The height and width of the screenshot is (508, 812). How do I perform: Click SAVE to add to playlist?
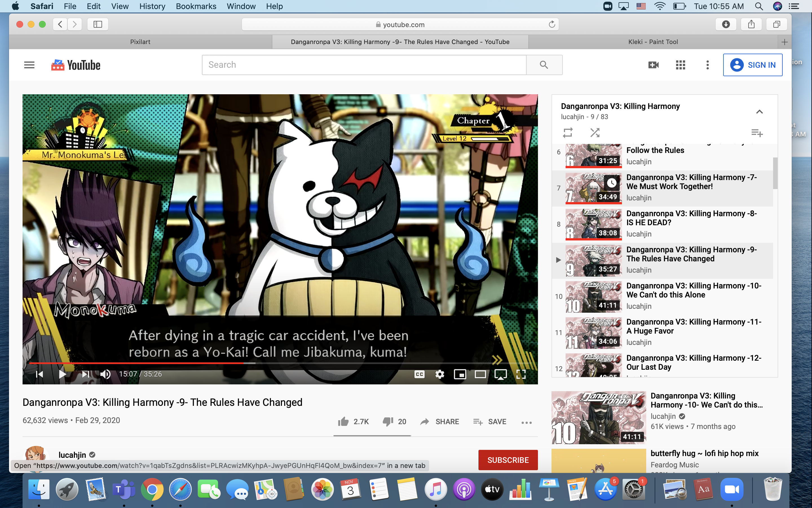pyautogui.click(x=489, y=422)
